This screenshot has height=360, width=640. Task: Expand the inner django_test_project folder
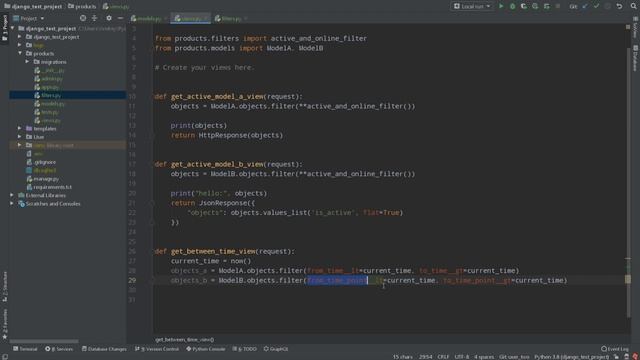pyautogui.click(x=20, y=37)
